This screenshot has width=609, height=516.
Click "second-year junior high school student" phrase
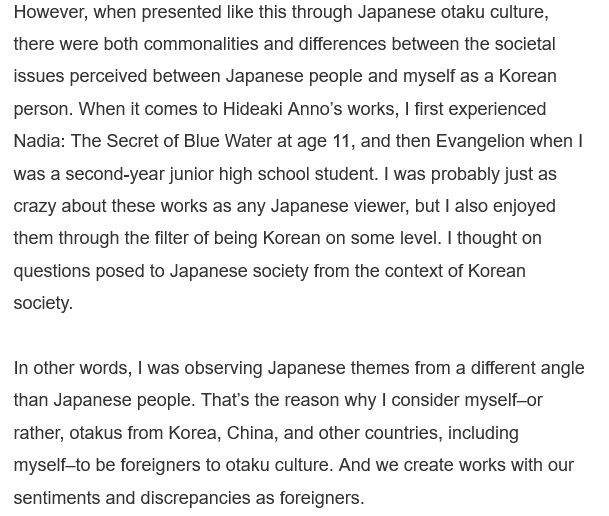point(221,174)
